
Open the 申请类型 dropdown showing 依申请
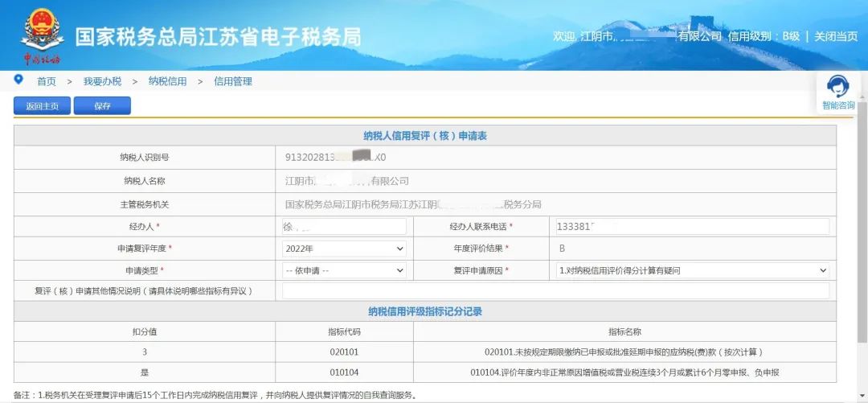344,271
